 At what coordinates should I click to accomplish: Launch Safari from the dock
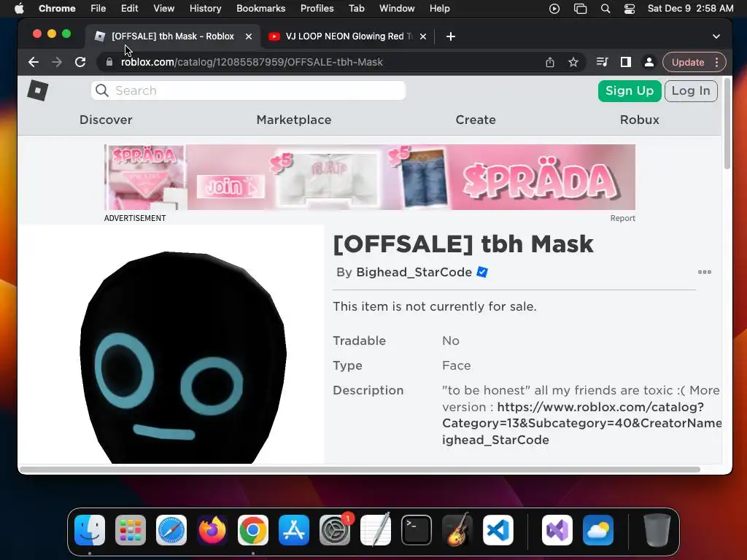[171, 530]
